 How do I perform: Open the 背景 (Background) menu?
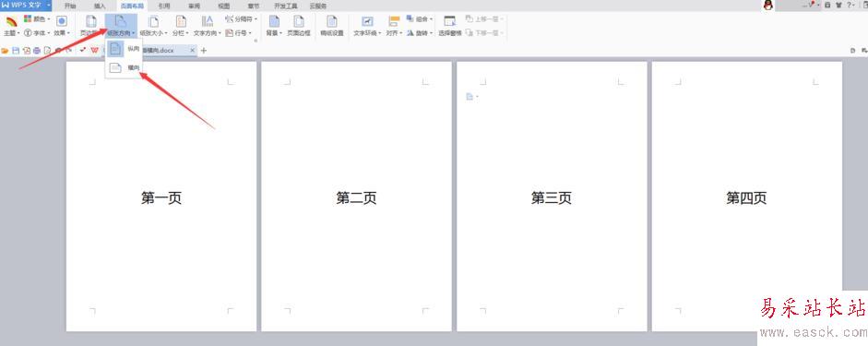pos(274,26)
